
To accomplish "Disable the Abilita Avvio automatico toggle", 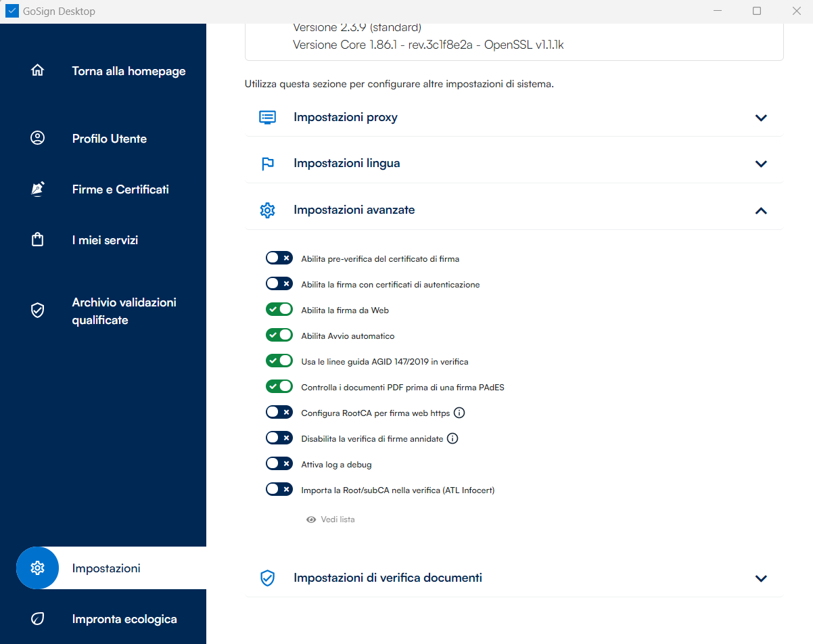I will pos(279,336).
